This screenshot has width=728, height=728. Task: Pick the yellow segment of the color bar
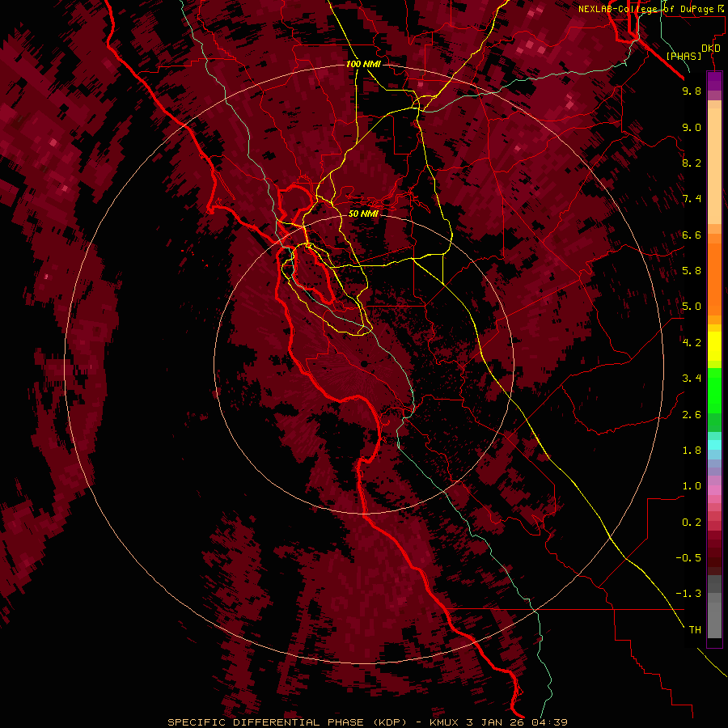714,346
